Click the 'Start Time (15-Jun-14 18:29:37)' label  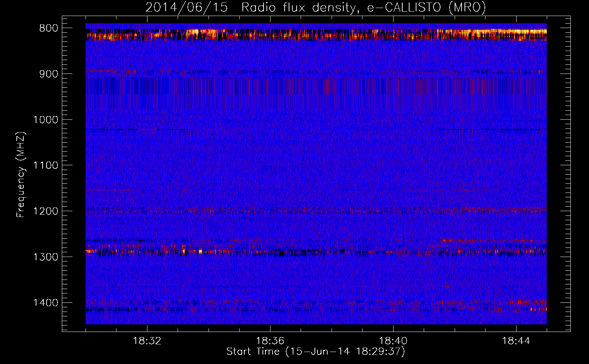(x=316, y=352)
